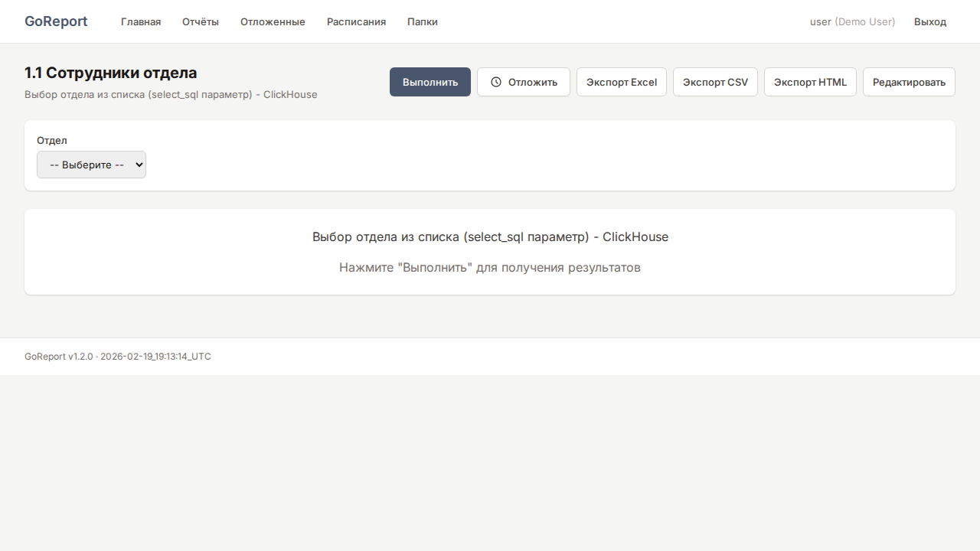Viewport: 980px width, 551px height.
Task: Open the Отчёты navigation item
Action: (200, 21)
